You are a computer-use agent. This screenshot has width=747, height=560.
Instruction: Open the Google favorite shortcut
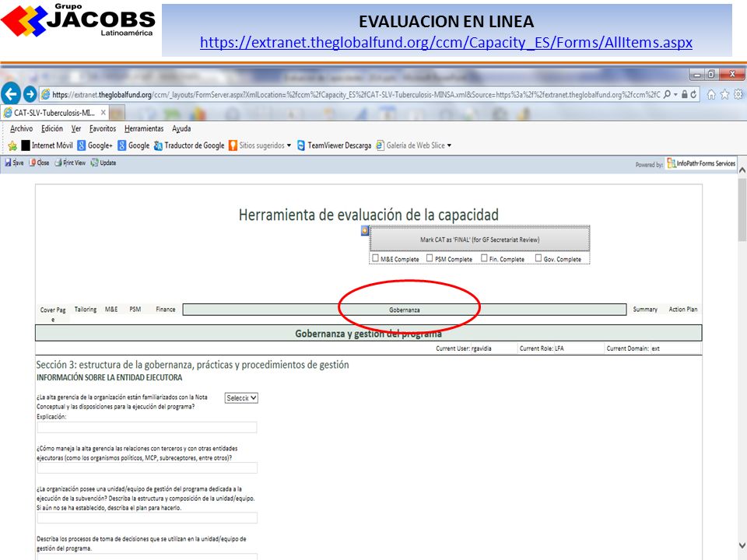pyautogui.click(x=133, y=145)
